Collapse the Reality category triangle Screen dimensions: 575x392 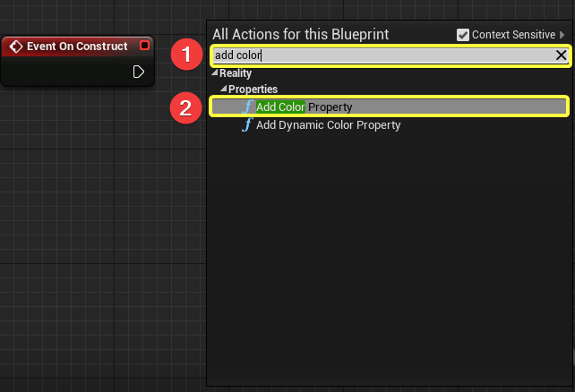pyautogui.click(x=214, y=73)
